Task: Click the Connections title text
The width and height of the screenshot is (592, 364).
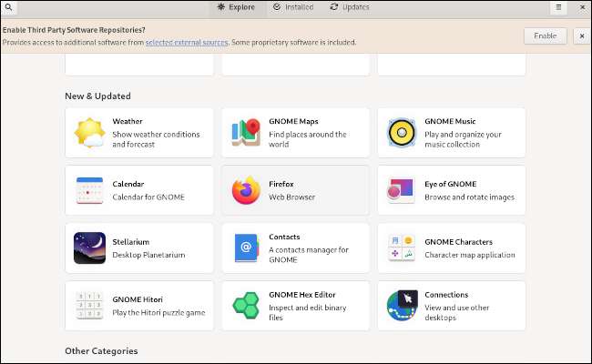Action: click(x=446, y=295)
